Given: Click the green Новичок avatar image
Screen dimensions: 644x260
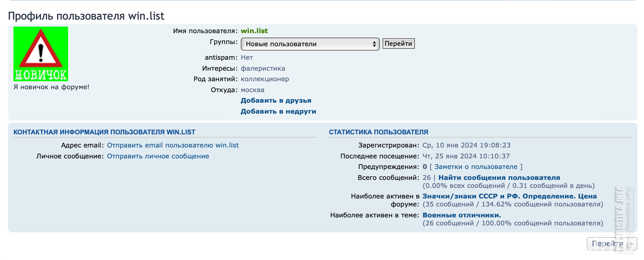Looking at the screenshot, I should coord(41,54).
